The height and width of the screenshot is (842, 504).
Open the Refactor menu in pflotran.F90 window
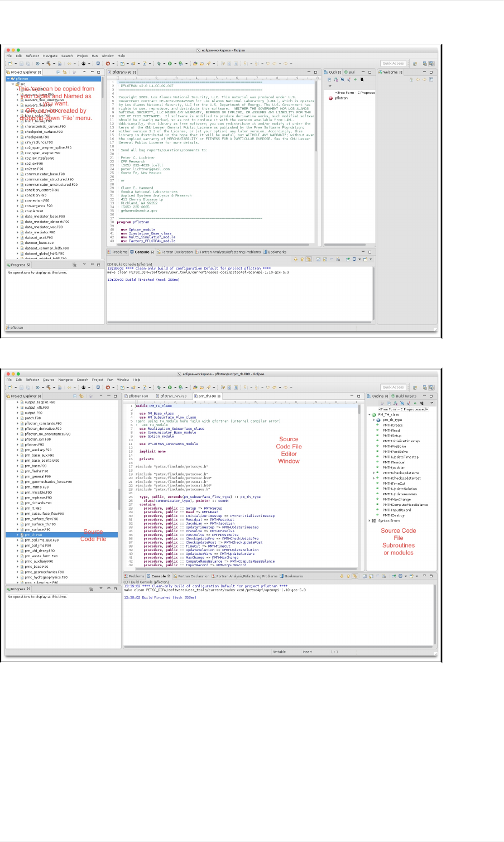33,56
